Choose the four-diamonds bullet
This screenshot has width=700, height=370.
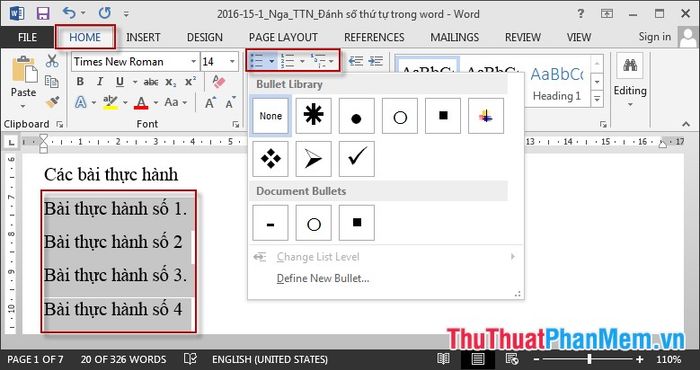270,159
